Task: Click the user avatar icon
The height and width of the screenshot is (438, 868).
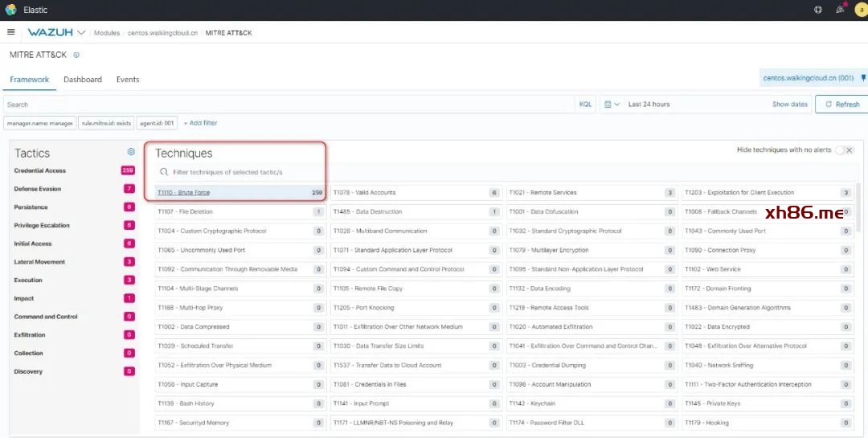Action: tap(860, 10)
